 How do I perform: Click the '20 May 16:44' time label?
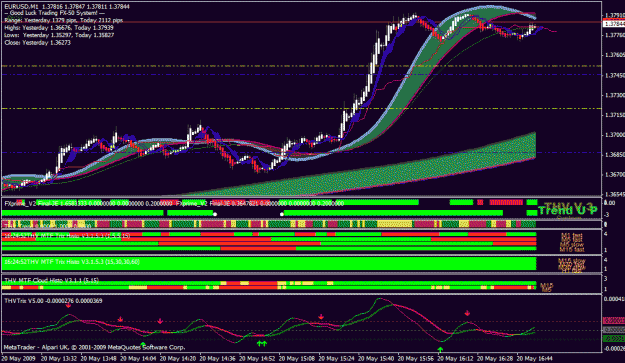pos(535,358)
